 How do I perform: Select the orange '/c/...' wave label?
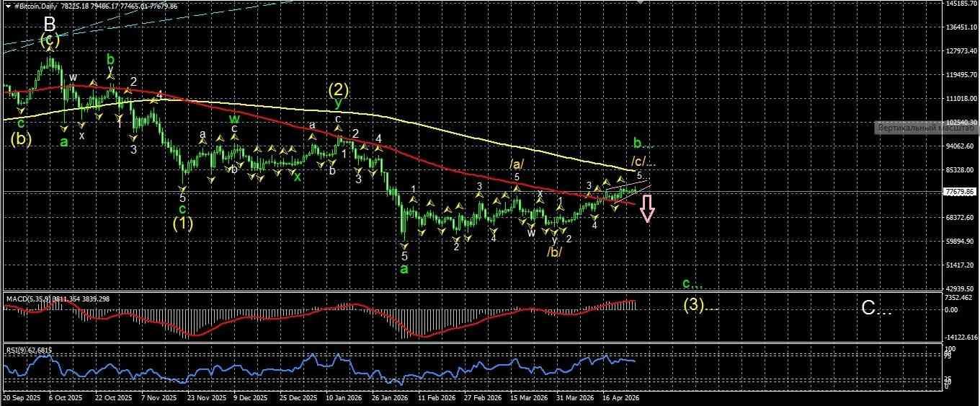point(643,161)
